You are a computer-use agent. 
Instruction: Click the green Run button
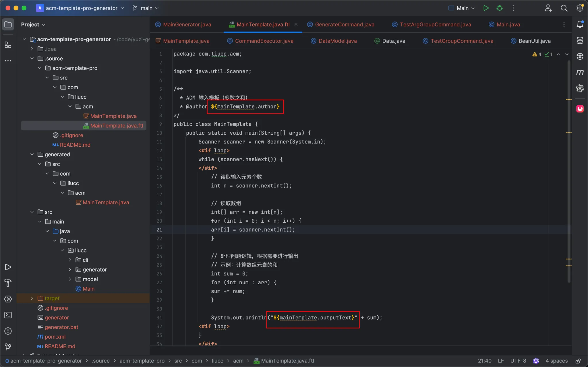pyautogui.click(x=486, y=8)
